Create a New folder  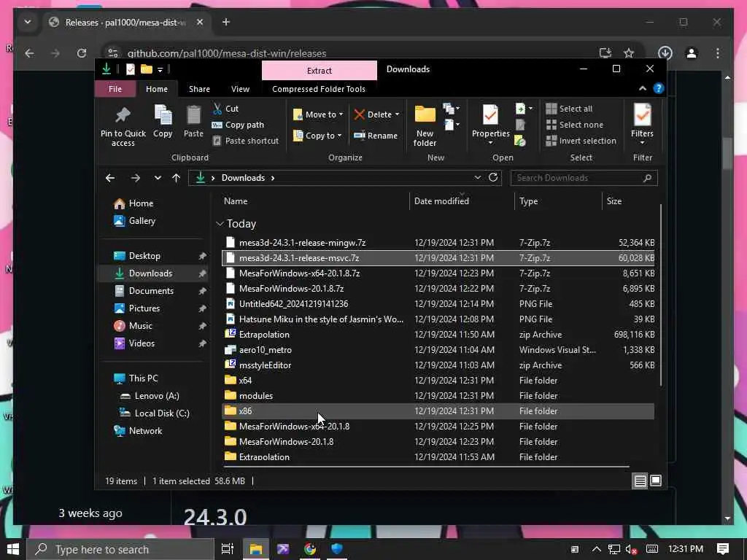[425, 125]
